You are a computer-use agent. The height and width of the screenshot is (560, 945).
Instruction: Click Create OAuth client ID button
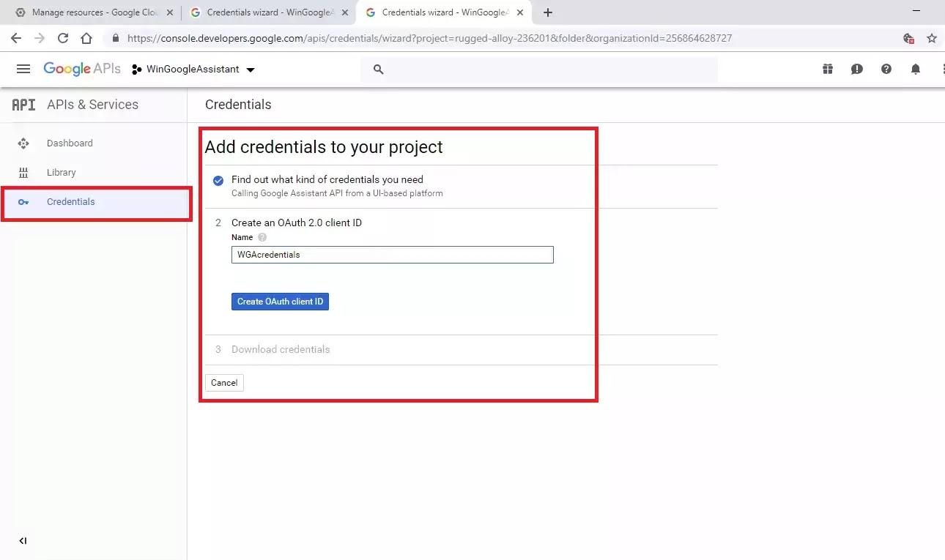click(280, 302)
